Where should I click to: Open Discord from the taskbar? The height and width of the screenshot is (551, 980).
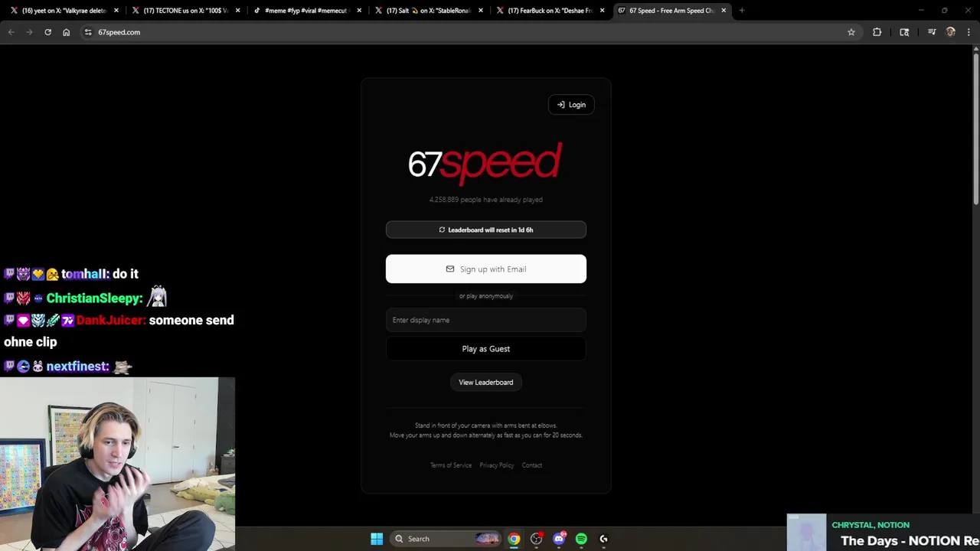point(559,539)
